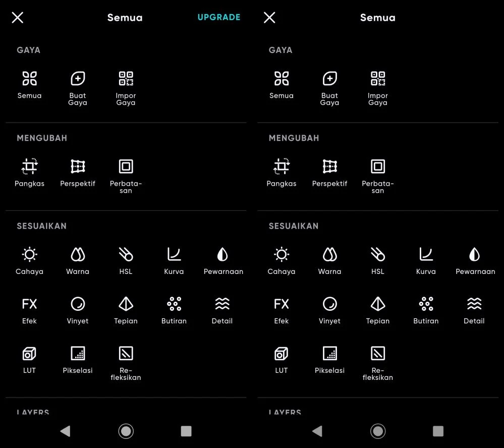
Task: Open LUT tool in right panel
Action: coord(282,360)
